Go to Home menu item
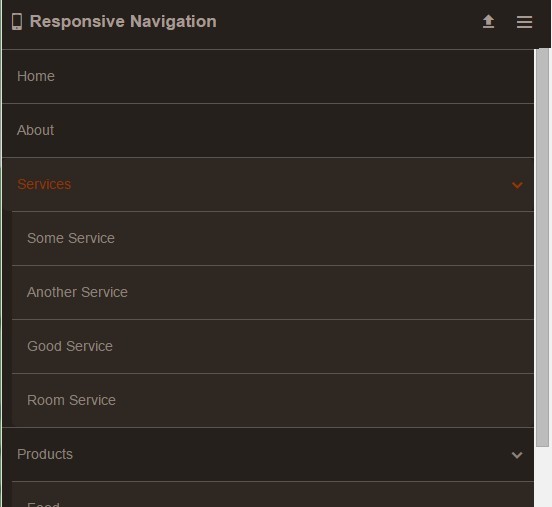This screenshot has height=507, width=552. [268, 76]
